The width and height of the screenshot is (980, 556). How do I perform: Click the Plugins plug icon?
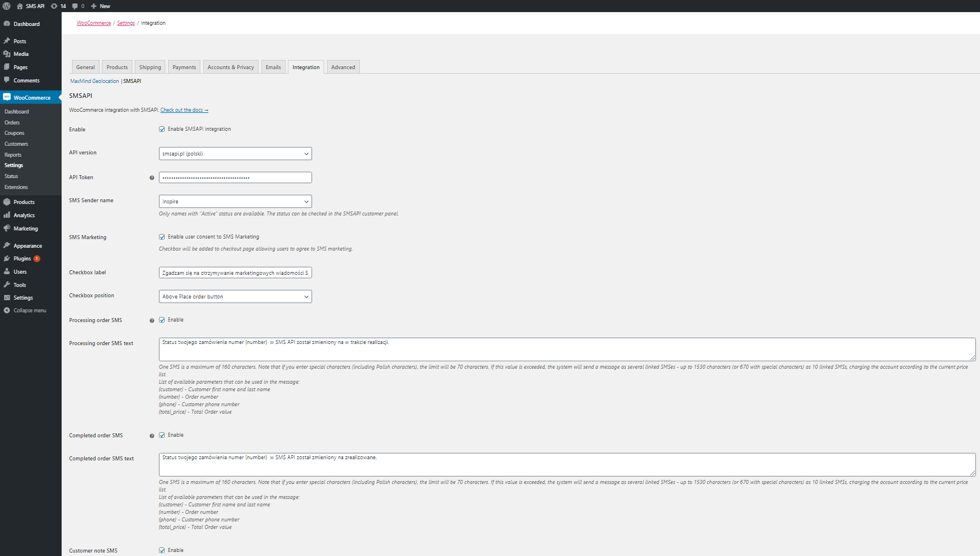[x=7, y=258]
